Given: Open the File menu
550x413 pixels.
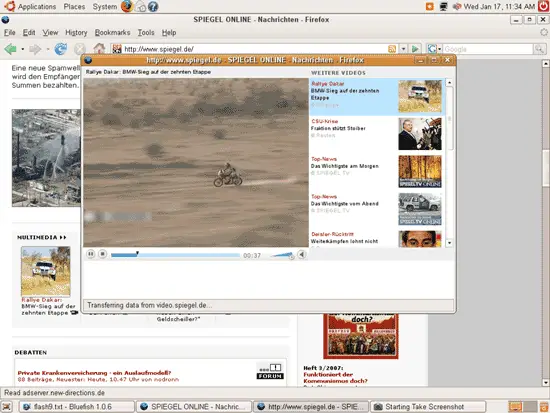Looking at the screenshot, I should (x=9, y=33).
